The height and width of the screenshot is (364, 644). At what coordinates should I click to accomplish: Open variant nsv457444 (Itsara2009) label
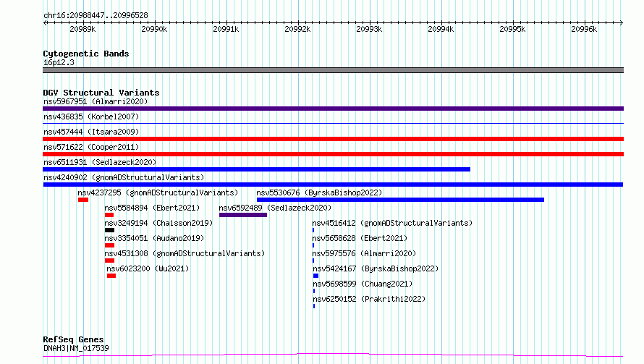pyautogui.click(x=91, y=132)
